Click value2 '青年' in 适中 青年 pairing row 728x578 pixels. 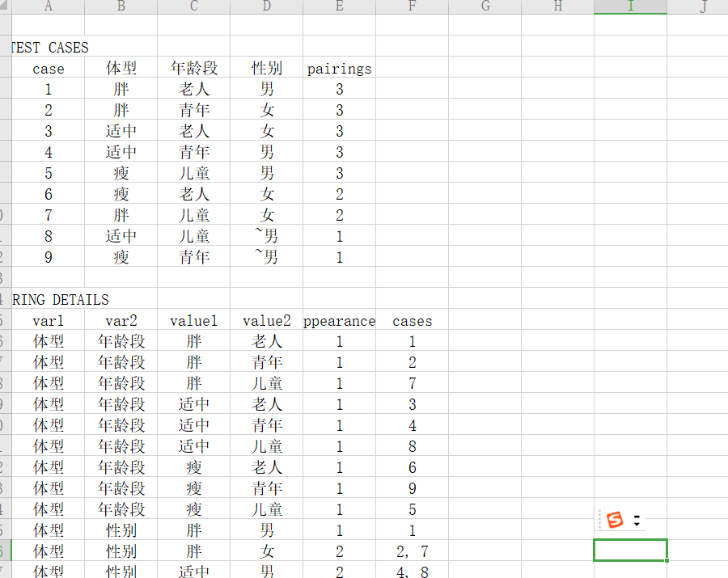tap(267, 425)
